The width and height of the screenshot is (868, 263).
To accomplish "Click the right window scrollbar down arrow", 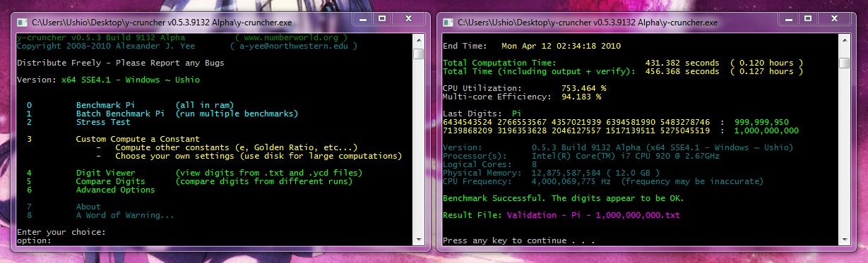I will point(844,240).
